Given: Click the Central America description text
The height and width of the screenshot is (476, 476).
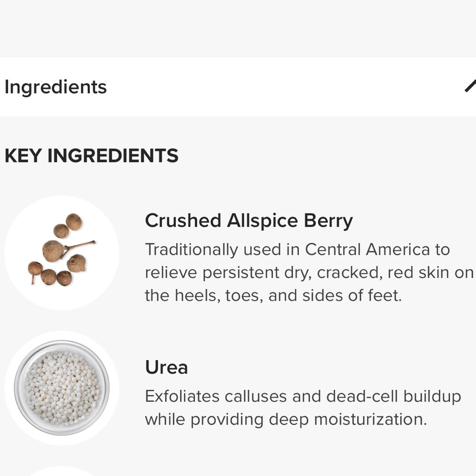Looking at the screenshot, I should point(309,272).
